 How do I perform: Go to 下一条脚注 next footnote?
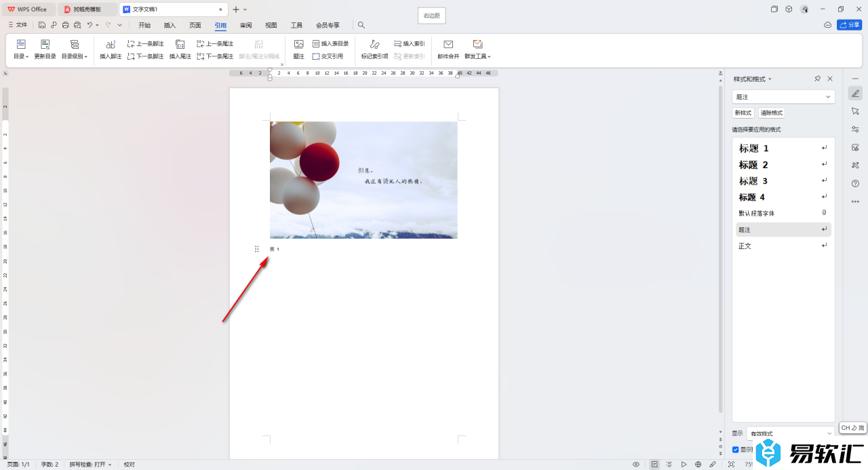pos(145,56)
